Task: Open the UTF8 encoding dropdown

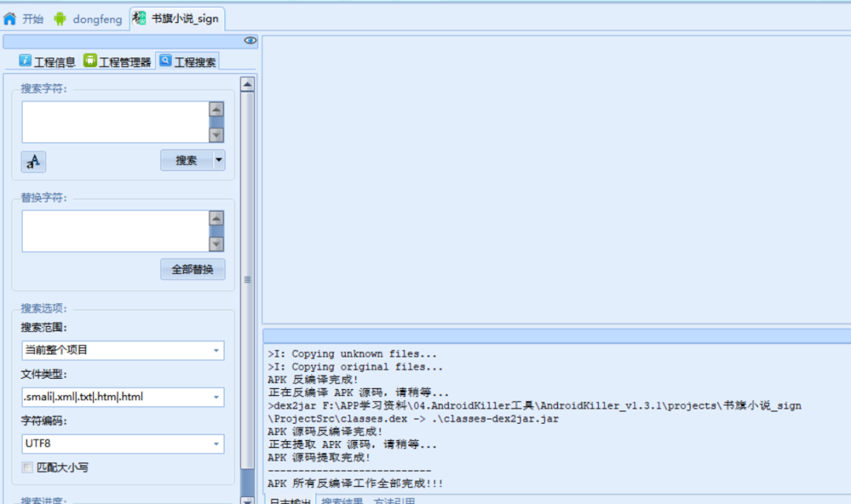Action: [x=123, y=444]
